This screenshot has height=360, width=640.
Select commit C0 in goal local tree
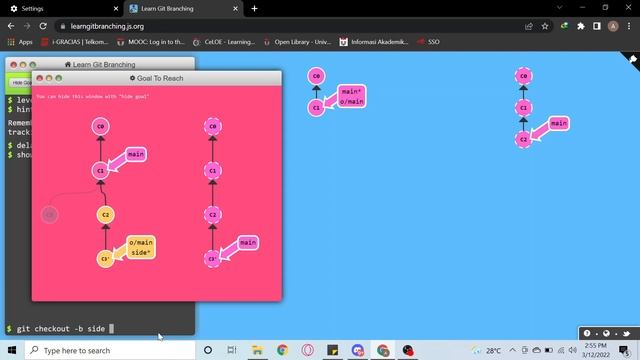[100, 127]
